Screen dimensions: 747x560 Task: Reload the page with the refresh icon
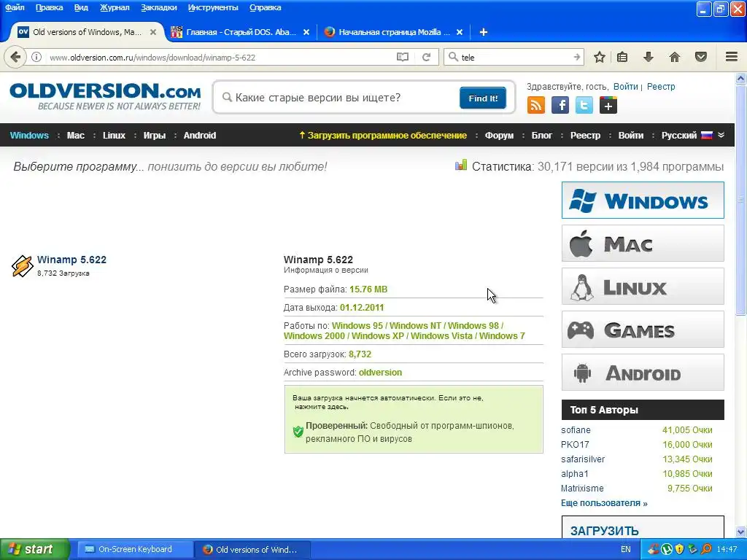tap(426, 57)
